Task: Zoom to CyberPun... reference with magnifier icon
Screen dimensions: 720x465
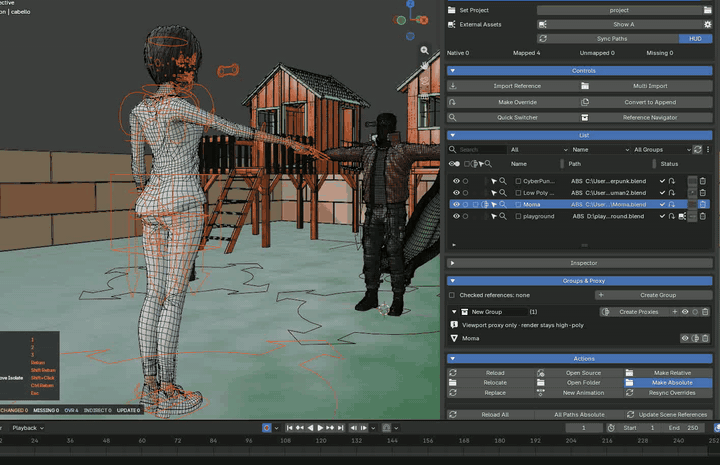Action: point(503,181)
